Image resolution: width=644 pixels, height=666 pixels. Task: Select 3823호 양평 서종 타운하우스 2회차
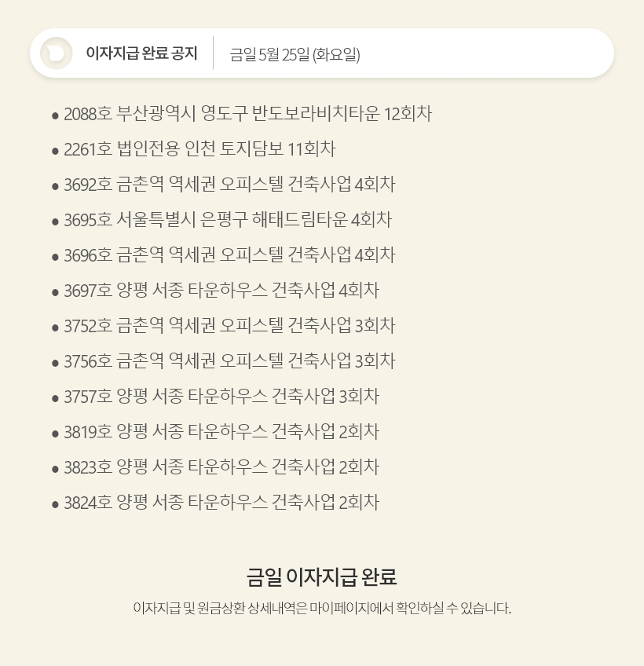[x=221, y=467]
